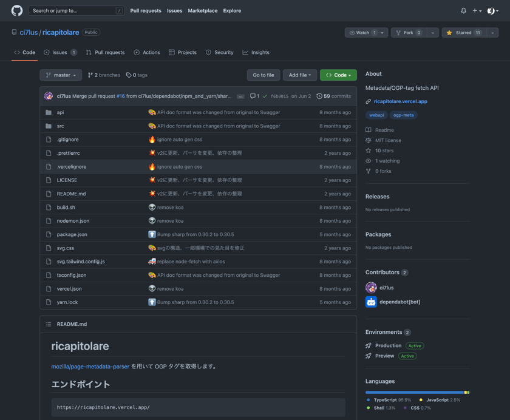510x420 pixels.
Task: Open the .vercelignore file
Action: click(x=72, y=167)
